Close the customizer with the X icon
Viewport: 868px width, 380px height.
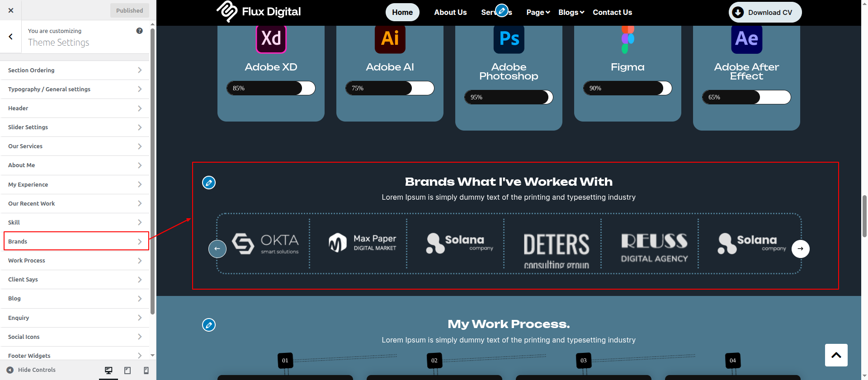pos(11,10)
